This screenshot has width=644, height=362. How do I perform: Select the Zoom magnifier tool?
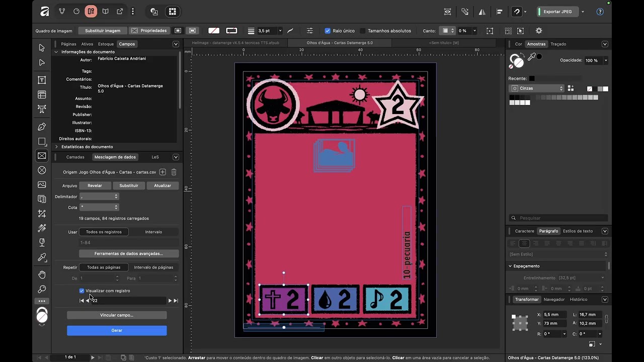(x=42, y=289)
